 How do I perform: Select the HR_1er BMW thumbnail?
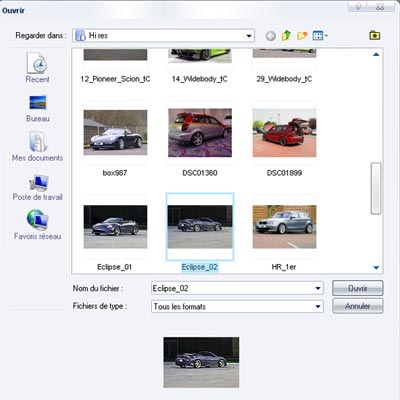pyautogui.click(x=284, y=227)
